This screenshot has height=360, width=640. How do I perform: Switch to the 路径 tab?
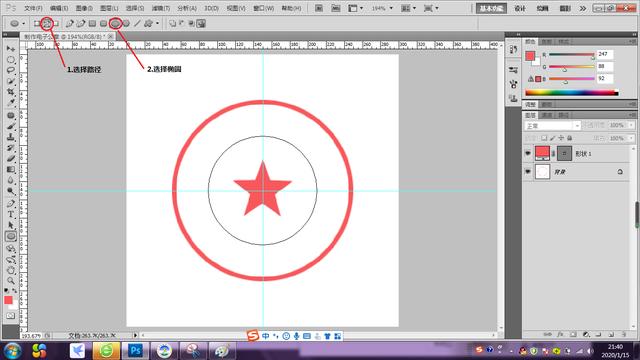click(x=563, y=115)
